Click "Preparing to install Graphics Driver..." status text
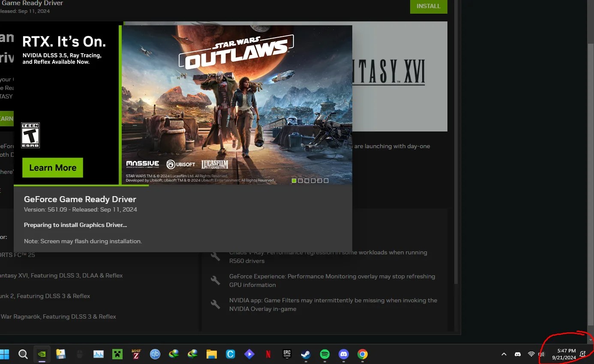Viewport: 594px width, 364px height. pyautogui.click(x=75, y=225)
